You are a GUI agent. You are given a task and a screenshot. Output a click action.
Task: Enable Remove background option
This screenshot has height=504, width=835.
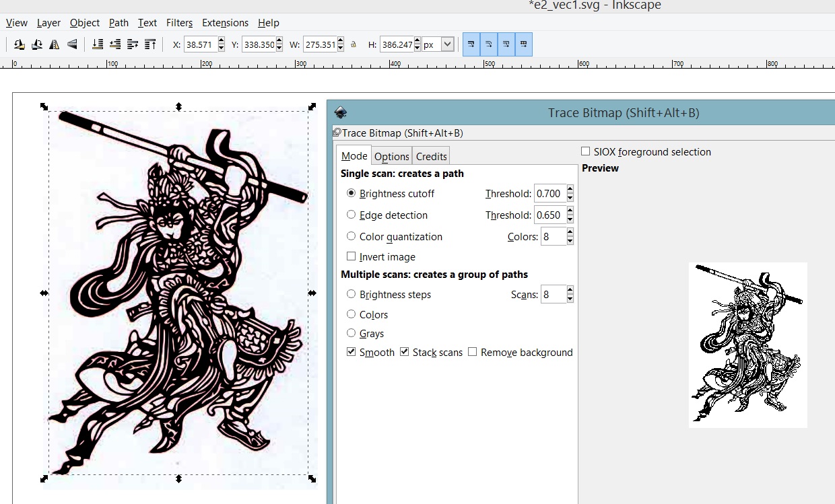(x=472, y=352)
